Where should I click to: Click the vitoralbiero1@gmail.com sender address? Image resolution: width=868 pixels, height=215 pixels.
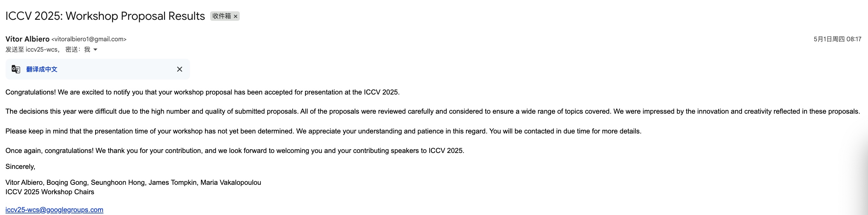click(x=89, y=39)
